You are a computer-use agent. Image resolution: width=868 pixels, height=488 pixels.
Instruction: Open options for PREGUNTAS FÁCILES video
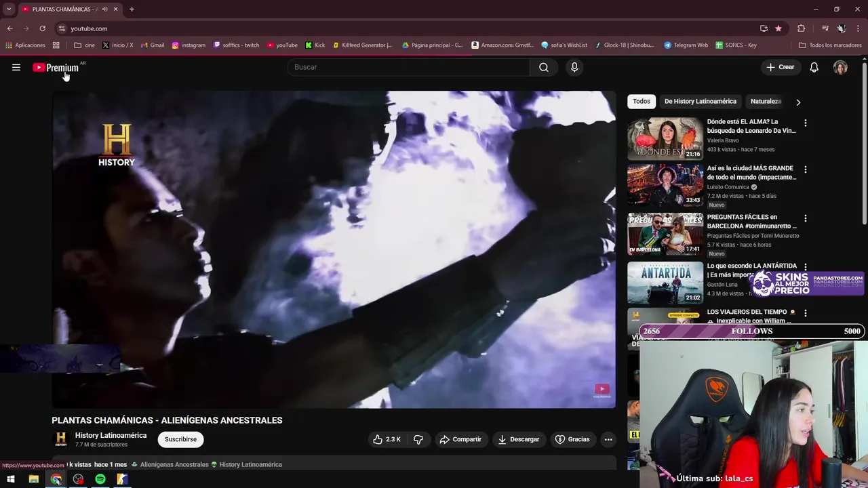click(x=806, y=218)
